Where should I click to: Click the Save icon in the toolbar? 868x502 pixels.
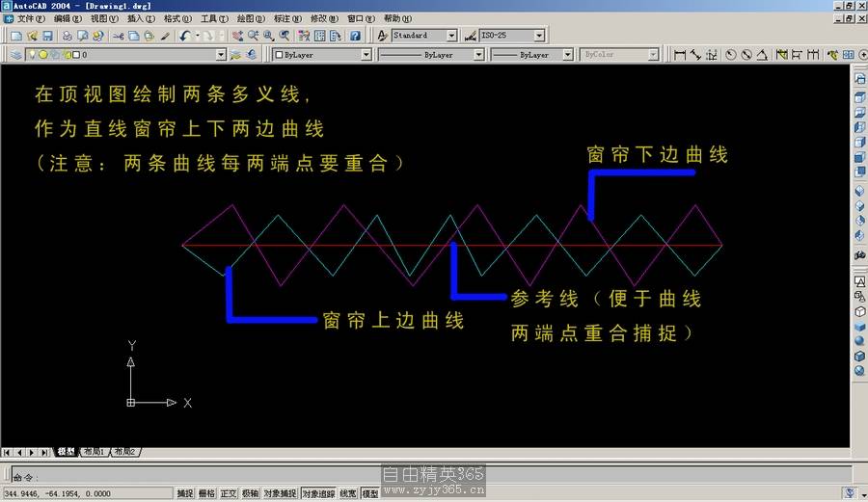point(46,36)
